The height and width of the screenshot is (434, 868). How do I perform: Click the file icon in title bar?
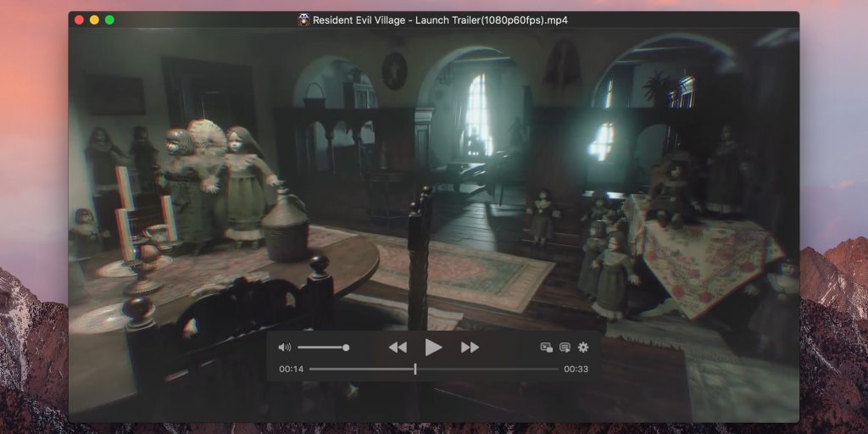(x=303, y=20)
